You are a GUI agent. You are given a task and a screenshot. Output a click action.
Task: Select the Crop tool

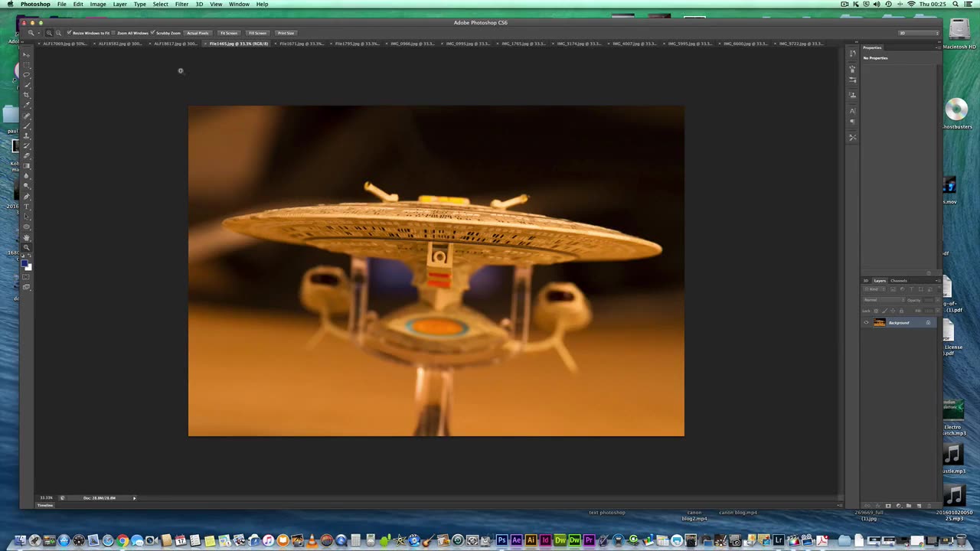[27, 95]
